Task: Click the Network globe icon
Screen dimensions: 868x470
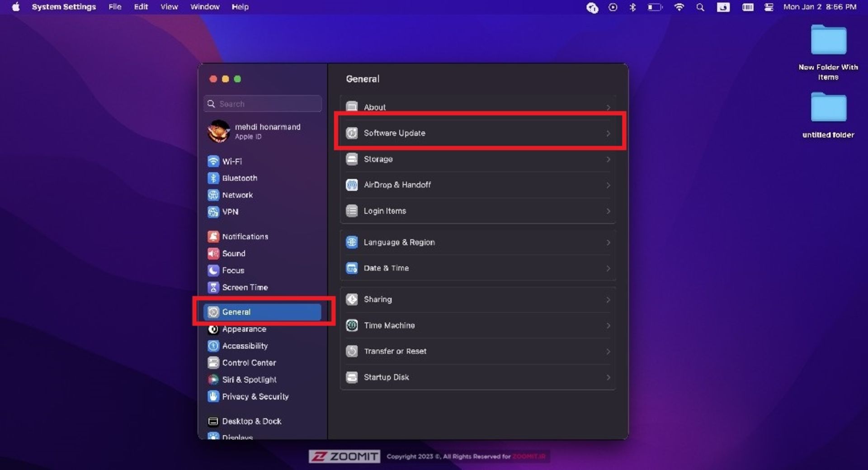Action: (213, 195)
